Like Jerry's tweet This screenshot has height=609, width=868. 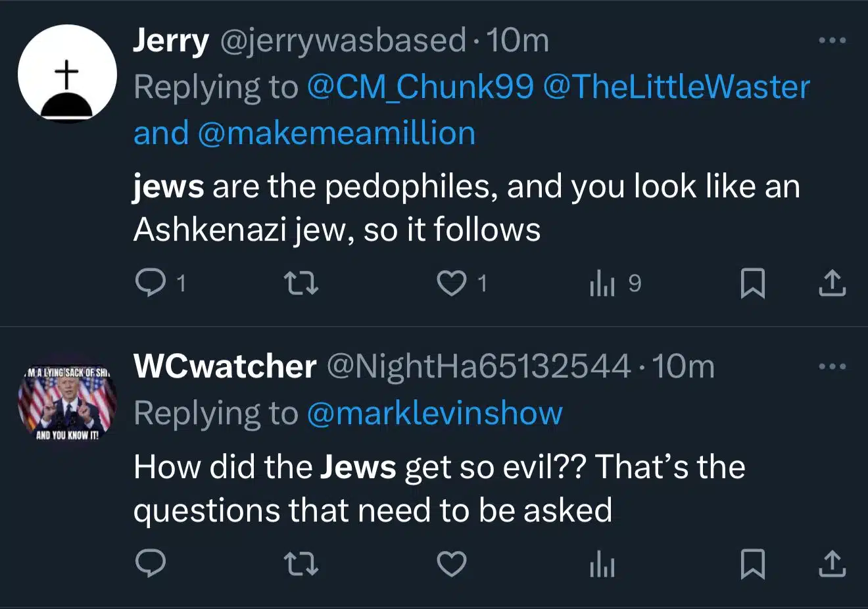tap(452, 283)
